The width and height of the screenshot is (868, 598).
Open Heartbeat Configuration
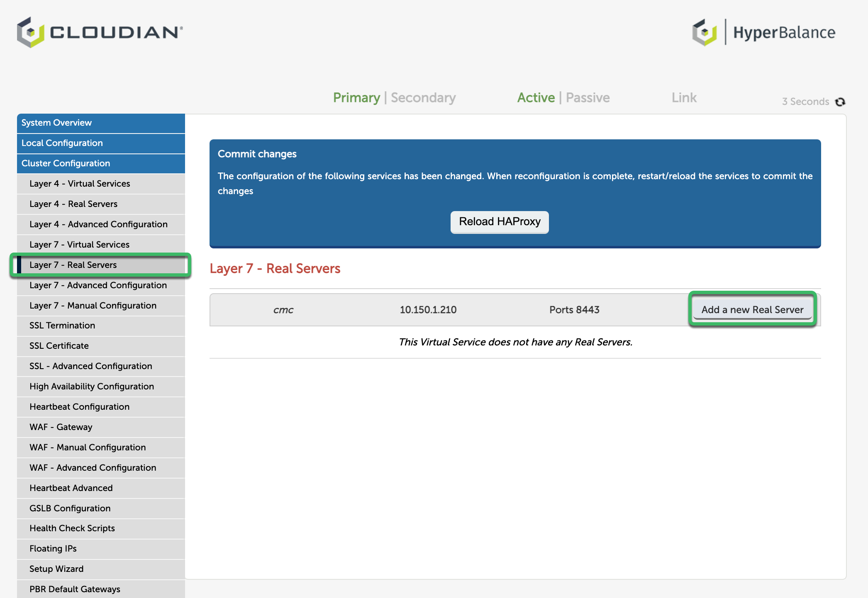(x=101, y=407)
